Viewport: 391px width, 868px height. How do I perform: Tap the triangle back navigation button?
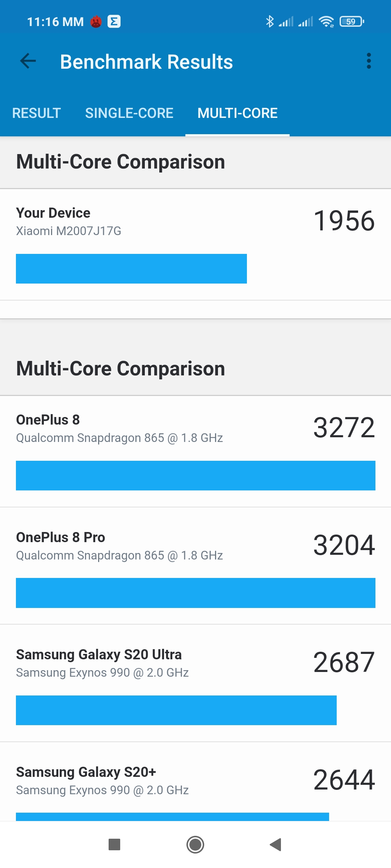click(276, 844)
